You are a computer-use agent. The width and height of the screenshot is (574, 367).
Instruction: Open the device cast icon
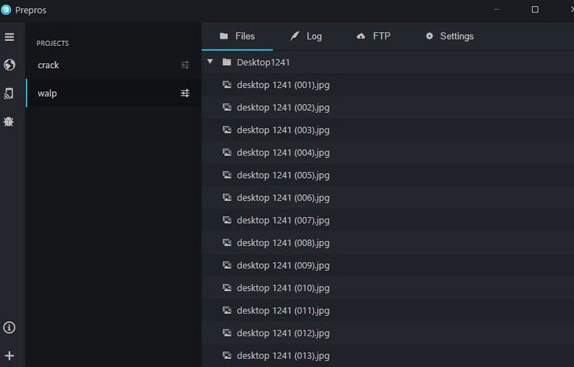pos(9,93)
